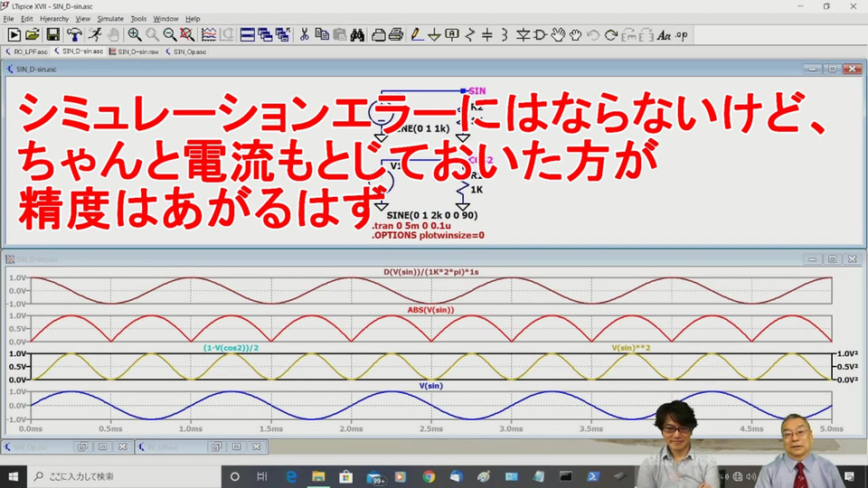Switch to the SIN_Op.asc tab
The image size is (868, 488).
point(186,52)
